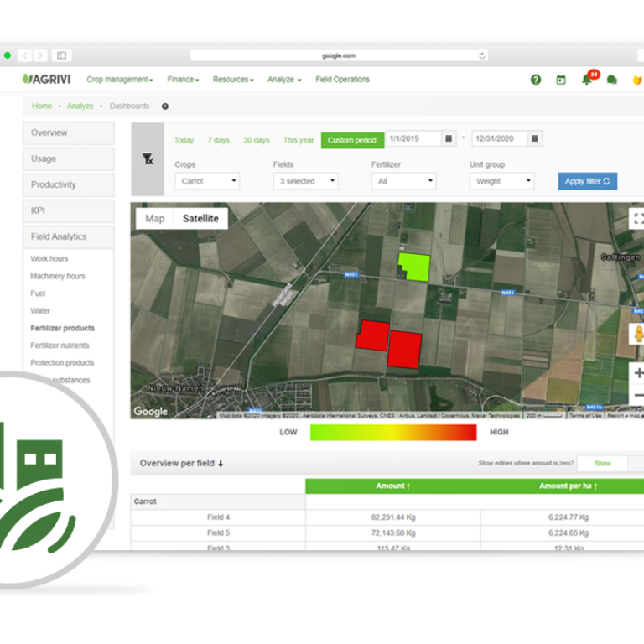Click the browser back arrow
644x644 pixels.
[x=25, y=55]
